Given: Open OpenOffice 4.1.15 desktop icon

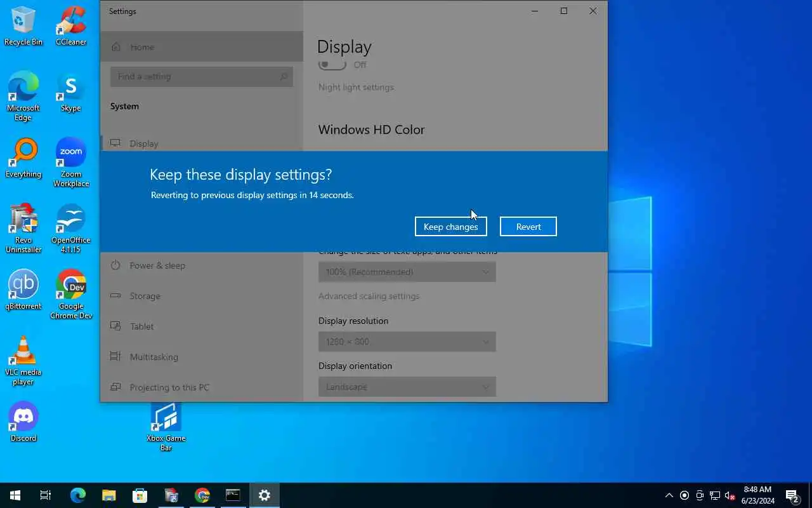Looking at the screenshot, I should [x=71, y=229].
